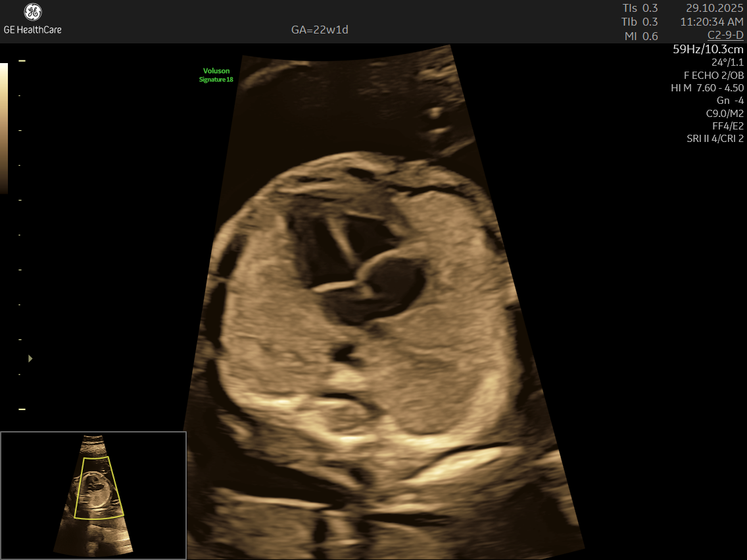Open the overview thumbnail in bottom-left
The image size is (747, 560).
pyautogui.click(x=93, y=494)
